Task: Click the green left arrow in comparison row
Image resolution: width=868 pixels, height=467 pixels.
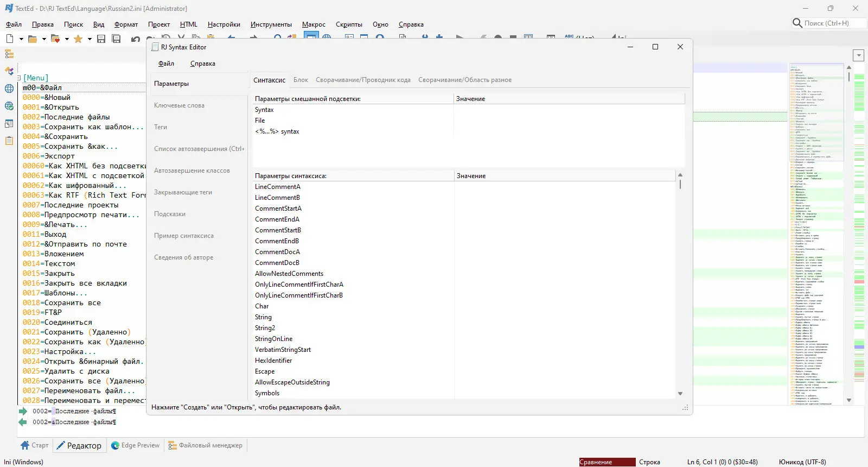Action: [x=23, y=422]
